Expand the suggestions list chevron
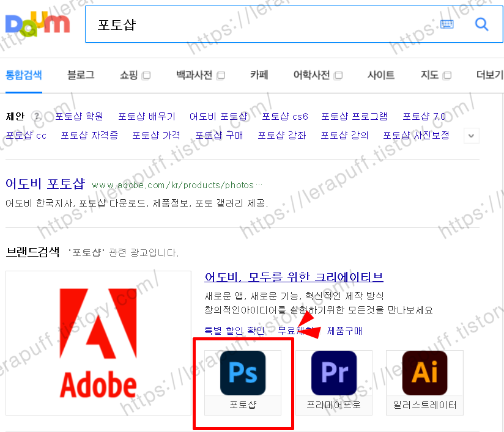This screenshot has width=504, height=432. coord(471,136)
